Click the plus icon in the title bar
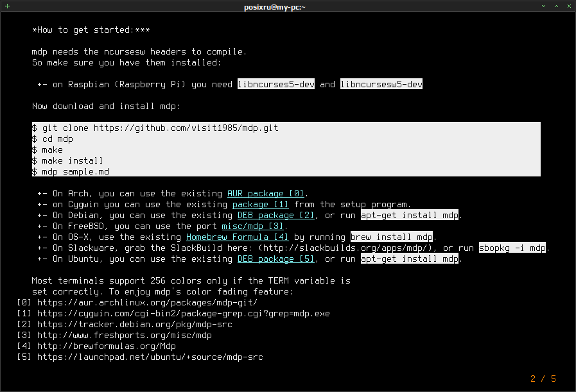The image size is (576, 392). 7,6
